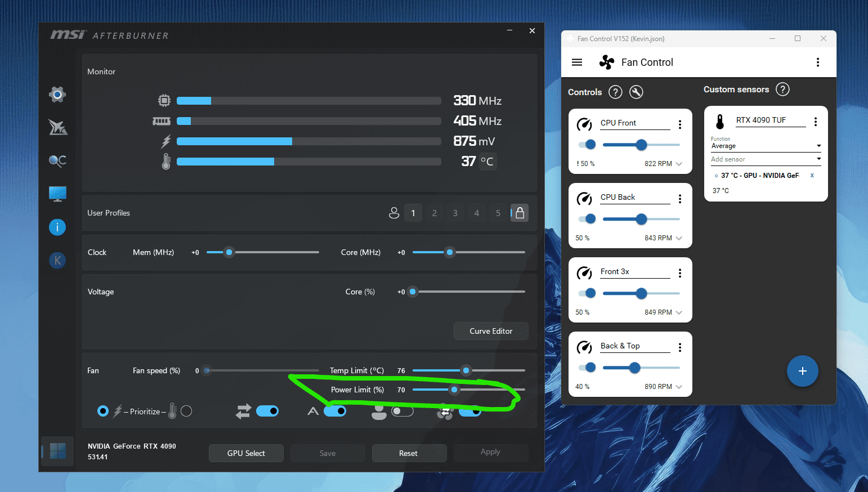
Task: Open the Function Average dropdown
Action: pos(766,146)
